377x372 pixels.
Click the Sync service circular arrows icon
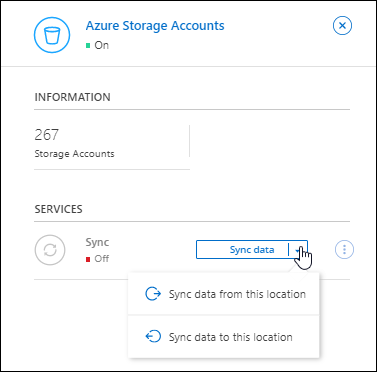(x=50, y=250)
